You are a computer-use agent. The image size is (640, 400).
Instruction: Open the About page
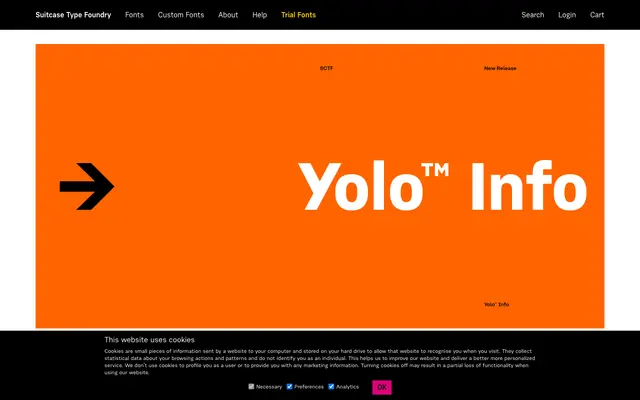pos(228,15)
